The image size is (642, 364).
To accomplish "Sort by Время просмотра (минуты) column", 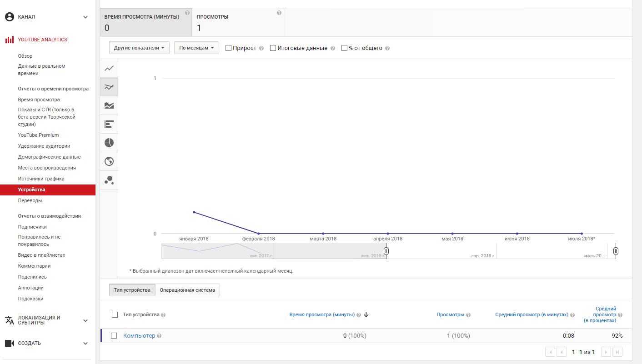I will coord(322,314).
